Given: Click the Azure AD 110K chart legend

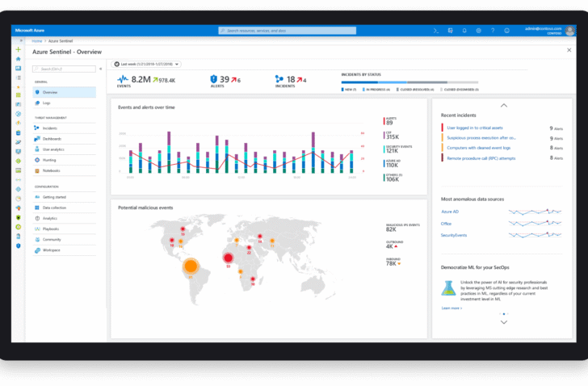Looking at the screenshot, I should tap(393, 163).
